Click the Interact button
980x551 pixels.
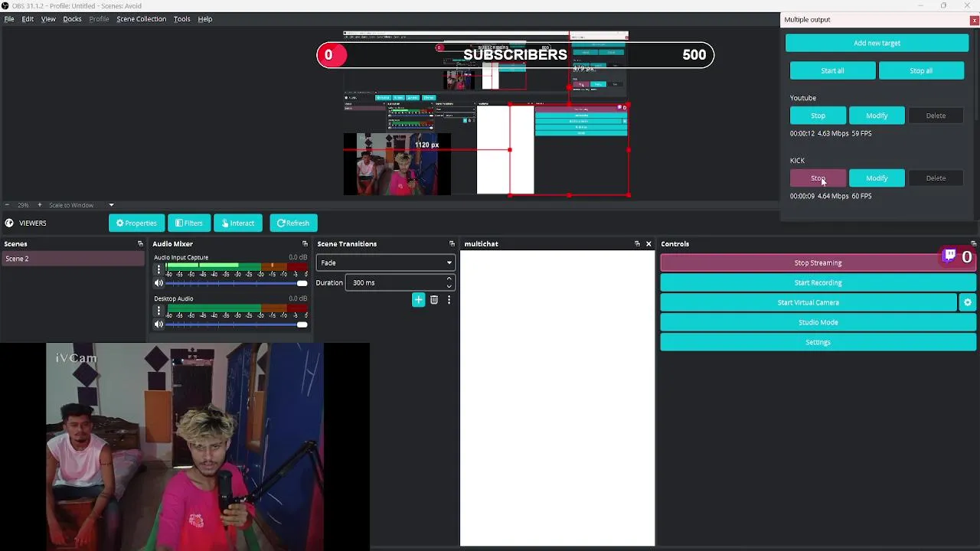coord(237,223)
